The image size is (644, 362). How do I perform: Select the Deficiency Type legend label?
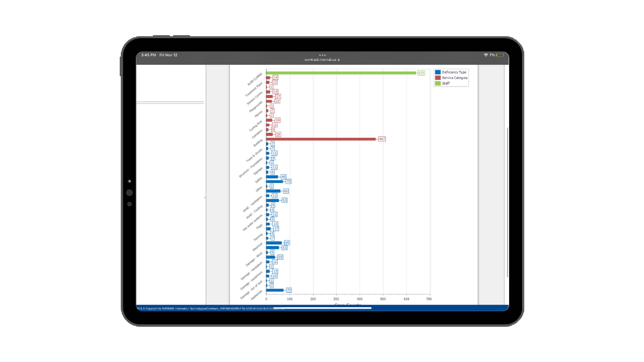[x=454, y=72]
